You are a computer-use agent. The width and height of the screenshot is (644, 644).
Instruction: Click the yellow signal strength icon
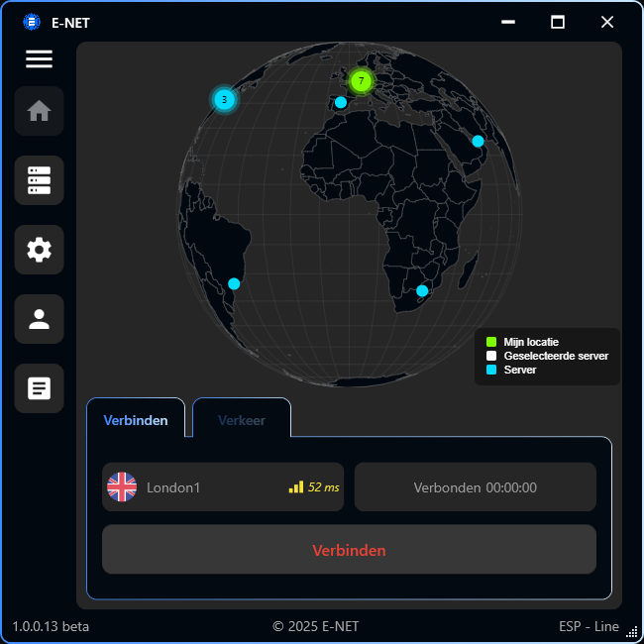pos(296,486)
